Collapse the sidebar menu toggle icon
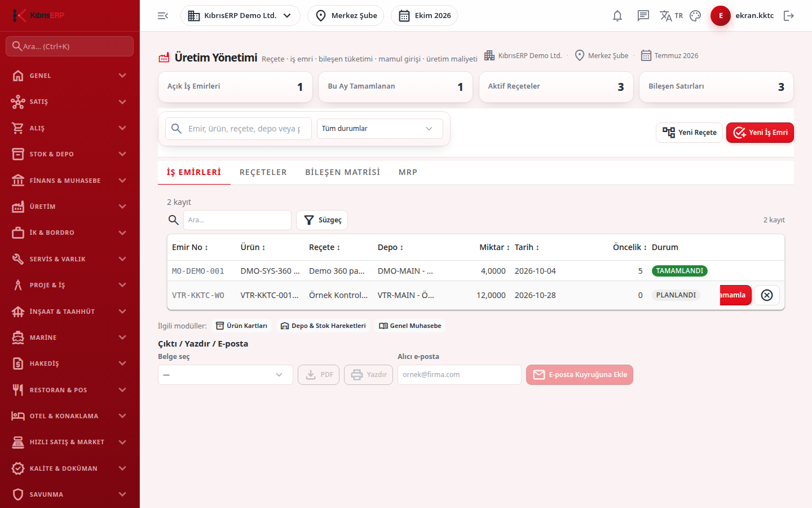Image resolution: width=812 pixels, height=508 pixels. pos(163,16)
